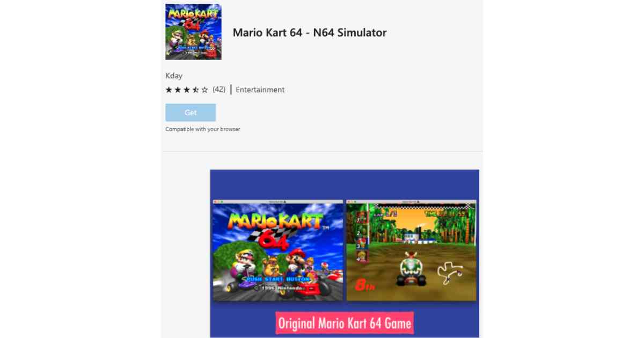Image resolution: width=644 pixels, height=338 pixels.
Task: Click the second rating star
Action: (x=178, y=90)
